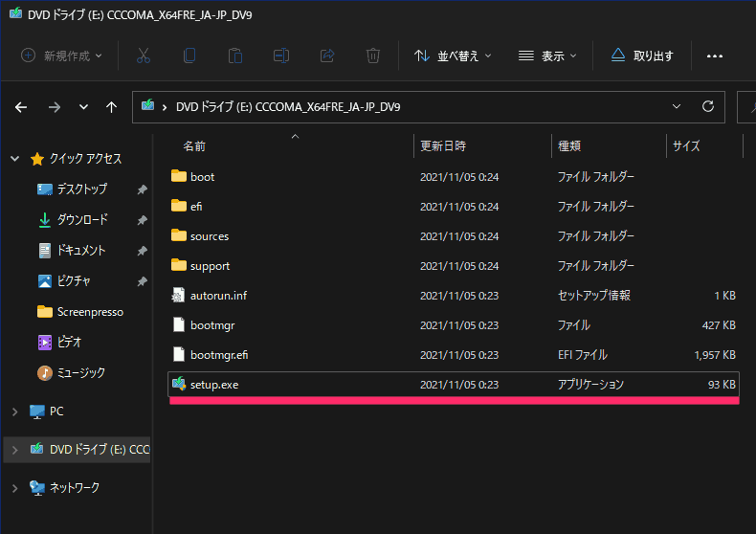Click pin icon next to ドキュメント
The width and height of the screenshot is (756, 534).
(142, 251)
